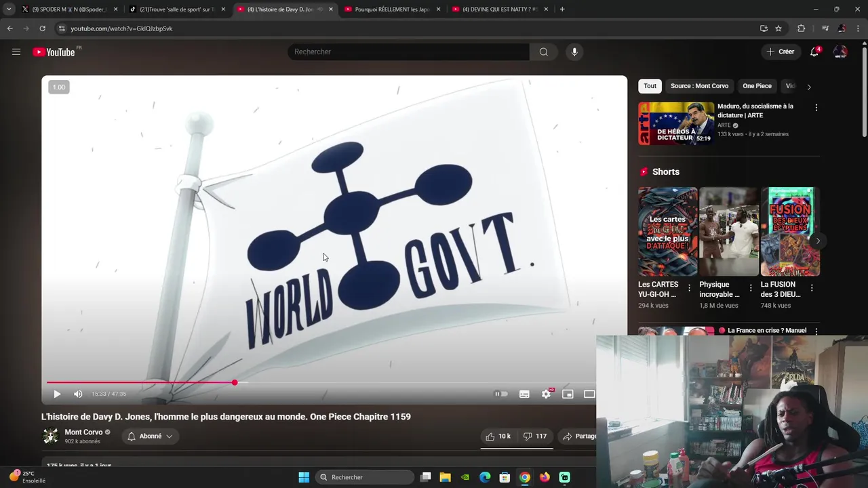868x488 pixels.
Task: Click the search magnifier button
Action: pos(544,52)
